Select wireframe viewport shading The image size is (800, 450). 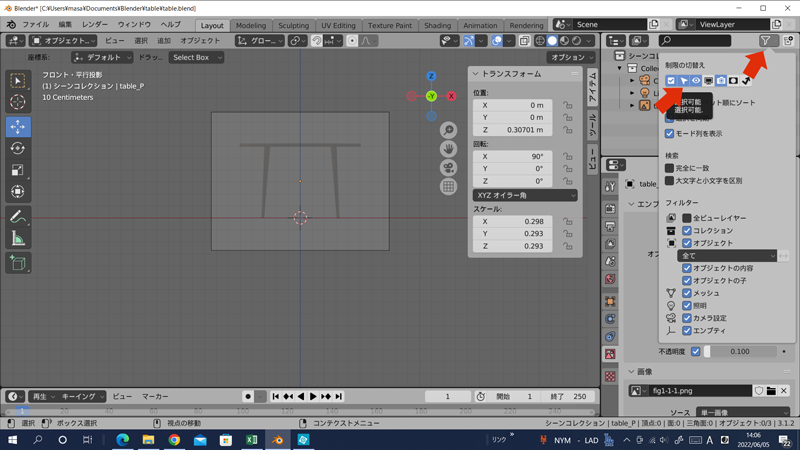(x=540, y=41)
